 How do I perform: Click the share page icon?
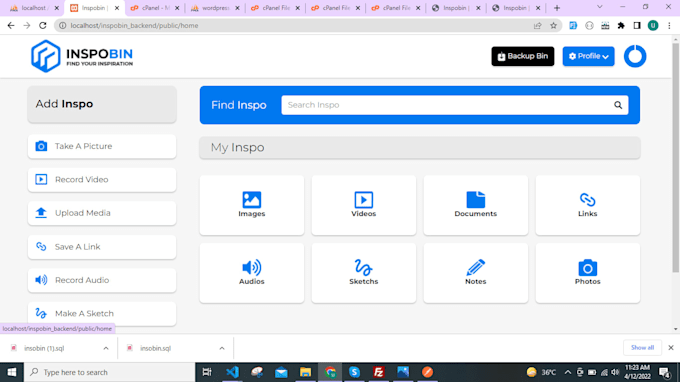[x=538, y=26]
